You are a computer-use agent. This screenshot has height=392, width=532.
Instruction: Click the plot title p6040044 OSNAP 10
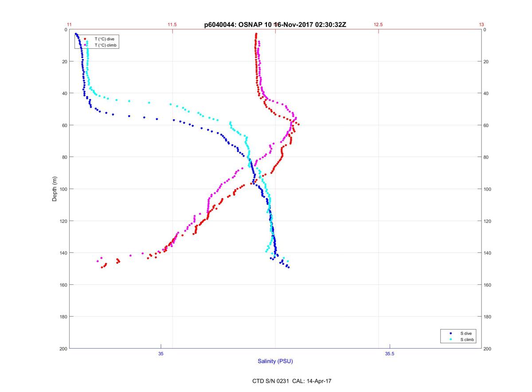click(x=275, y=25)
